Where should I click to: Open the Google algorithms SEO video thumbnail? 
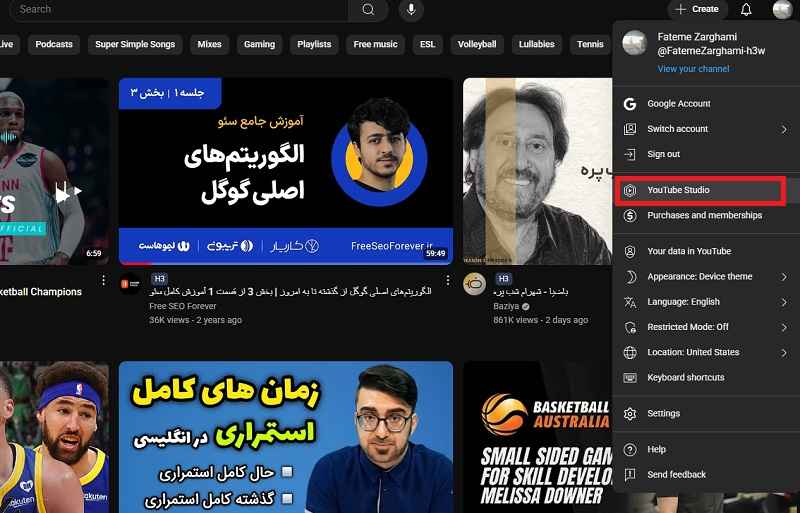(x=286, y=171)
